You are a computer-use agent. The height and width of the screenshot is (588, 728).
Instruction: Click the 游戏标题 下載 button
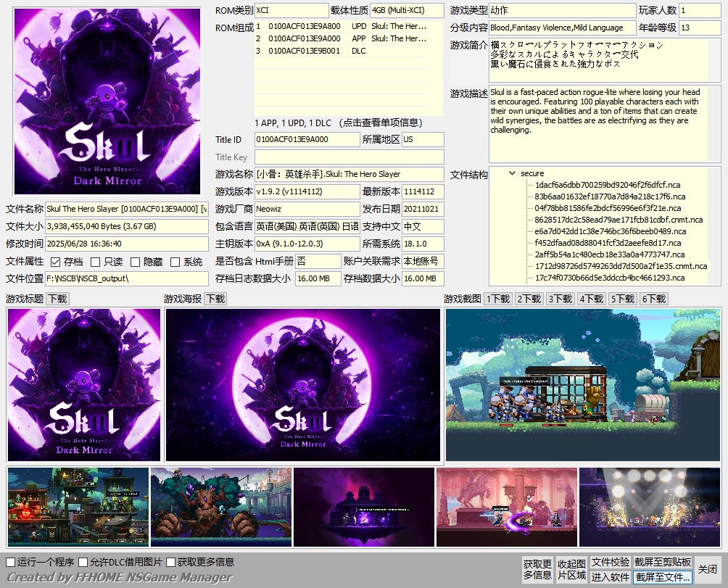58,299
